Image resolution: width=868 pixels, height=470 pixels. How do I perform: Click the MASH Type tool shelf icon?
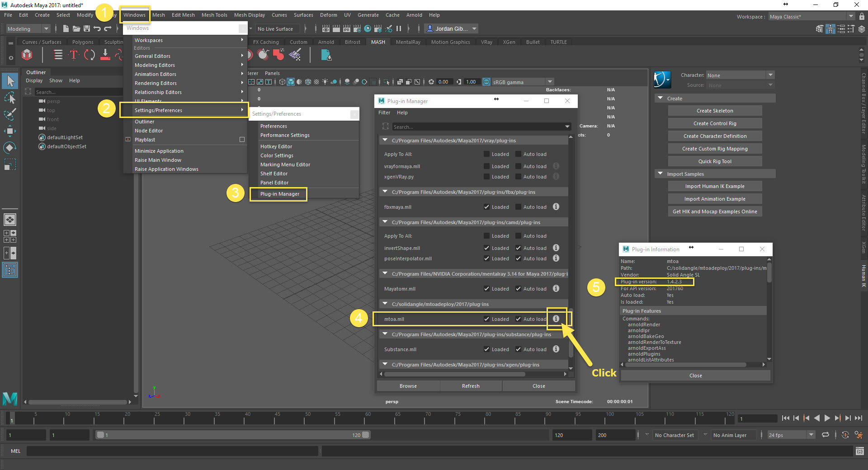point(74,55)
